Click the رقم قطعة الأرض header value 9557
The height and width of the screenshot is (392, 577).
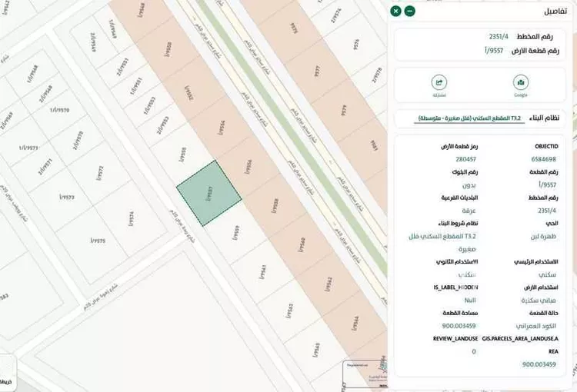[x=494, y=51]
